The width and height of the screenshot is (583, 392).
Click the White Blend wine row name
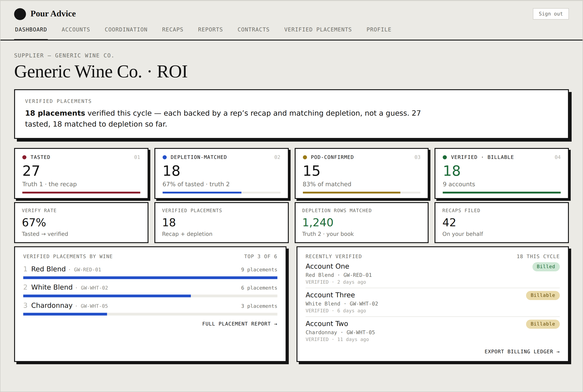52,287
